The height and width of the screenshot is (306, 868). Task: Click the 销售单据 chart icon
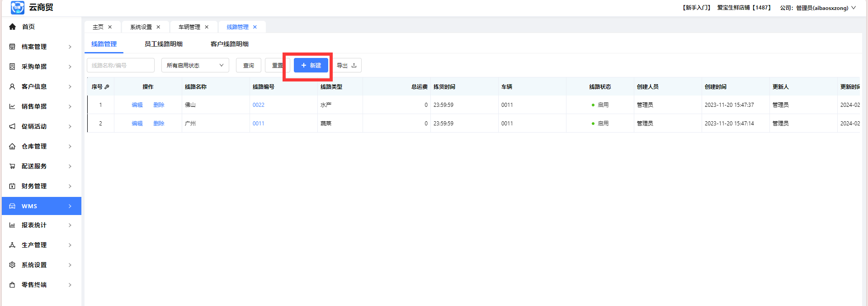point(12,106)
